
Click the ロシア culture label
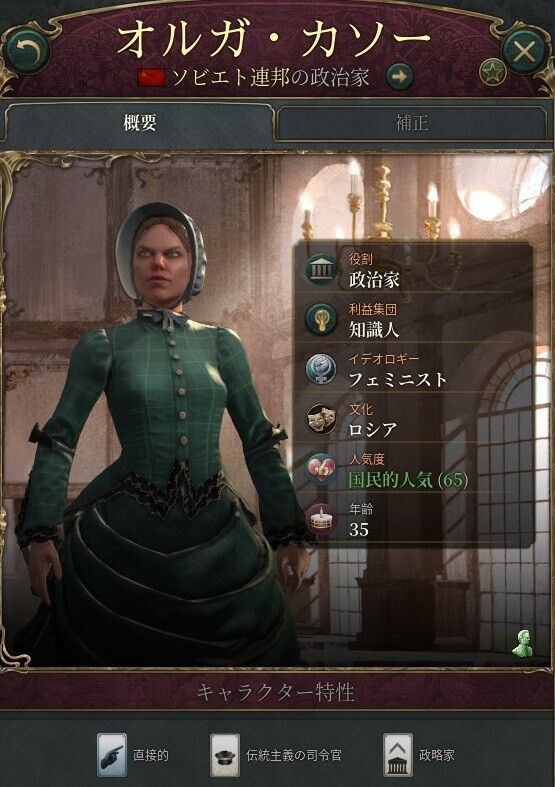coord(372,430)
